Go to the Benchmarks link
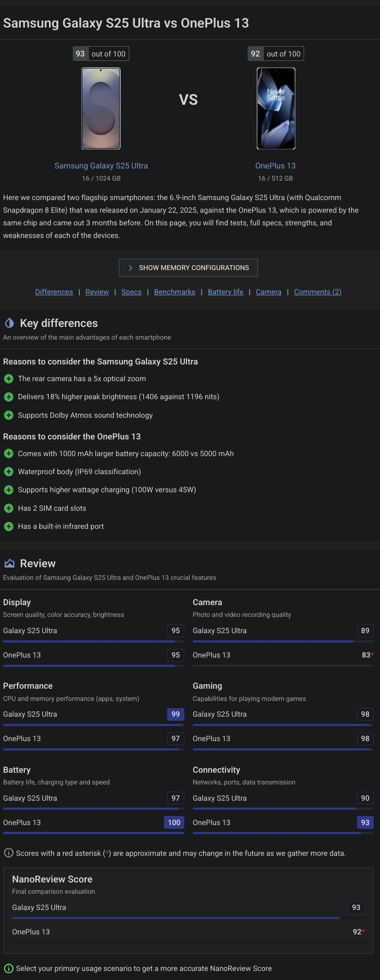The image size is (380, 980). [x=174, y=292]
